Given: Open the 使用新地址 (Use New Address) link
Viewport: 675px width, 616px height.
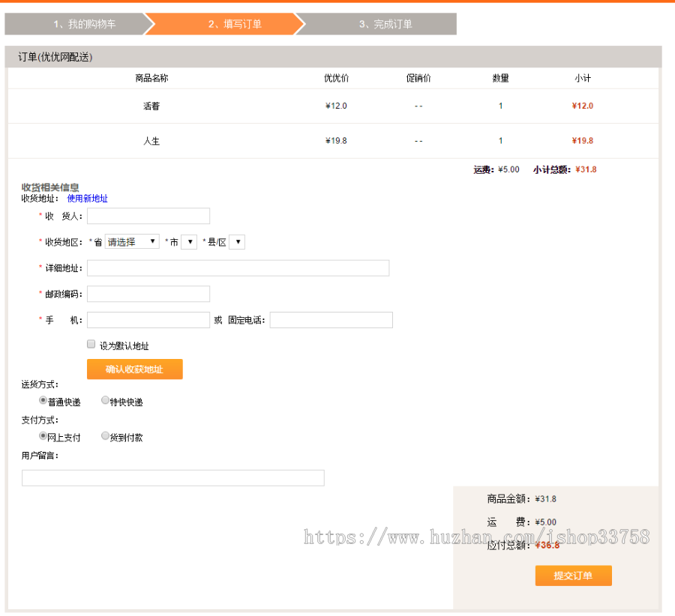Looking at the screenshot, I should (88, 199).
